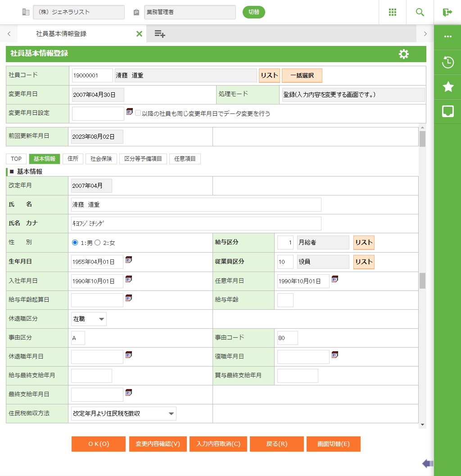This screenshot has width=461, height=476.
Task: Click the search magnifier icon
Action: point(420,12)
